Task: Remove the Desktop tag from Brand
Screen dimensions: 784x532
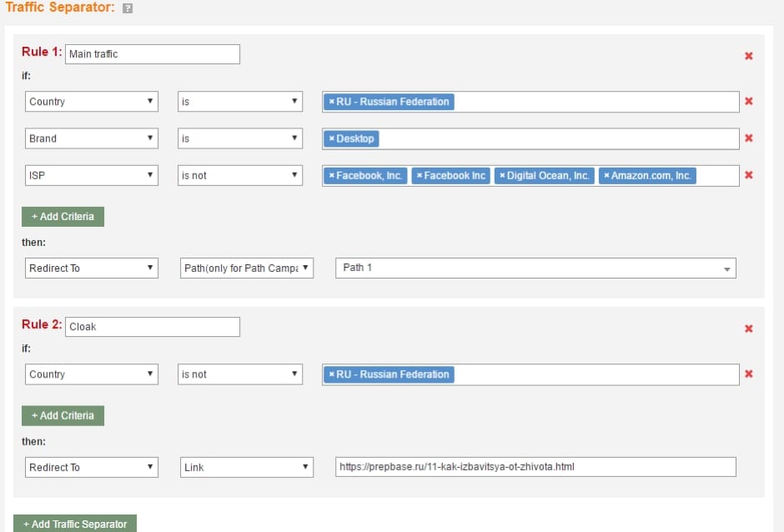Action: pos(331,138)
